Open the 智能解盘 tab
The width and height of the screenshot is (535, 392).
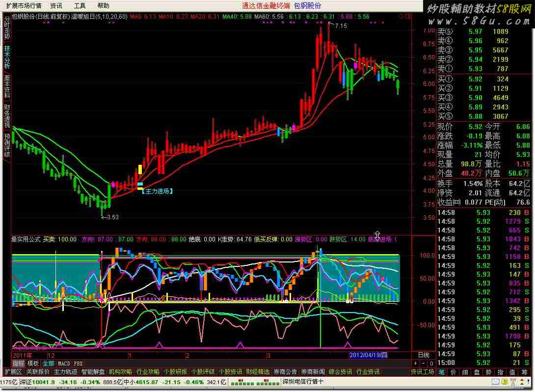(x=93, y=372)
